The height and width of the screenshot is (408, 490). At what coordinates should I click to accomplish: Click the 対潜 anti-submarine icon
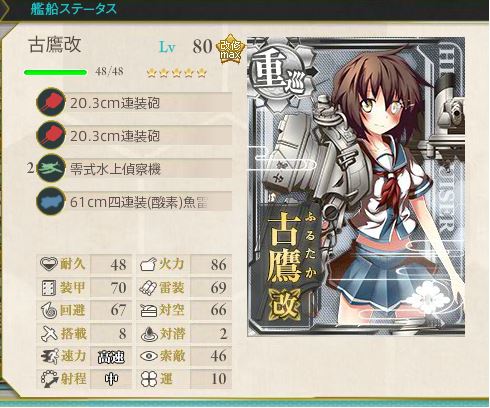coord(149,334)
